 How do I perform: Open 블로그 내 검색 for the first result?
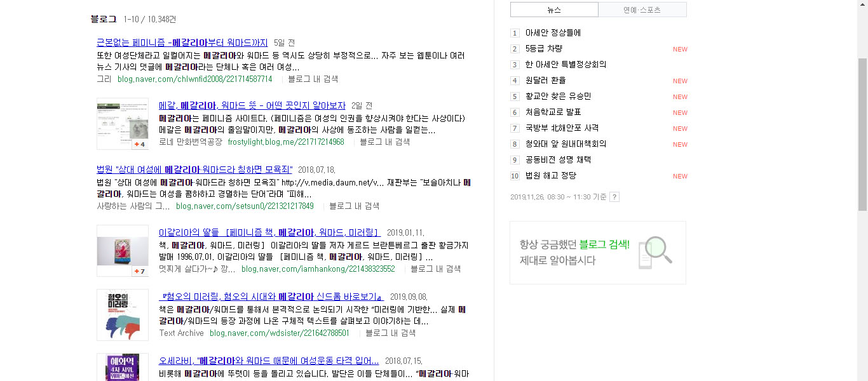point(313,79)
